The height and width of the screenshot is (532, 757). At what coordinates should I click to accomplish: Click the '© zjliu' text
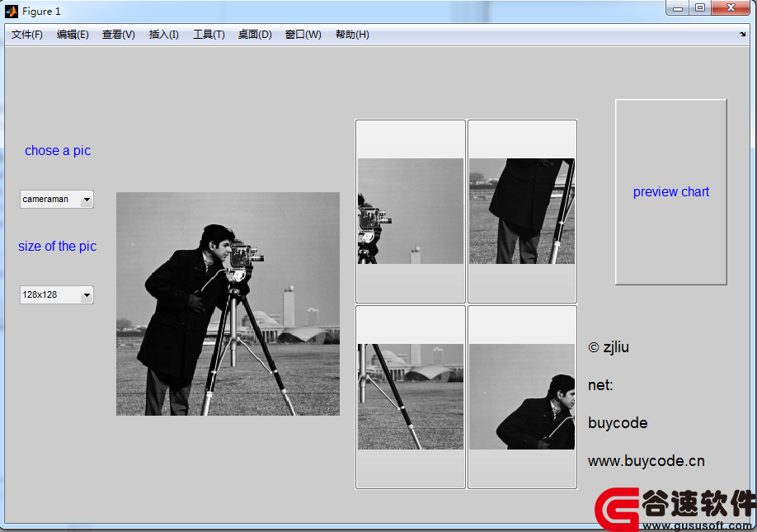pos(609,347)
